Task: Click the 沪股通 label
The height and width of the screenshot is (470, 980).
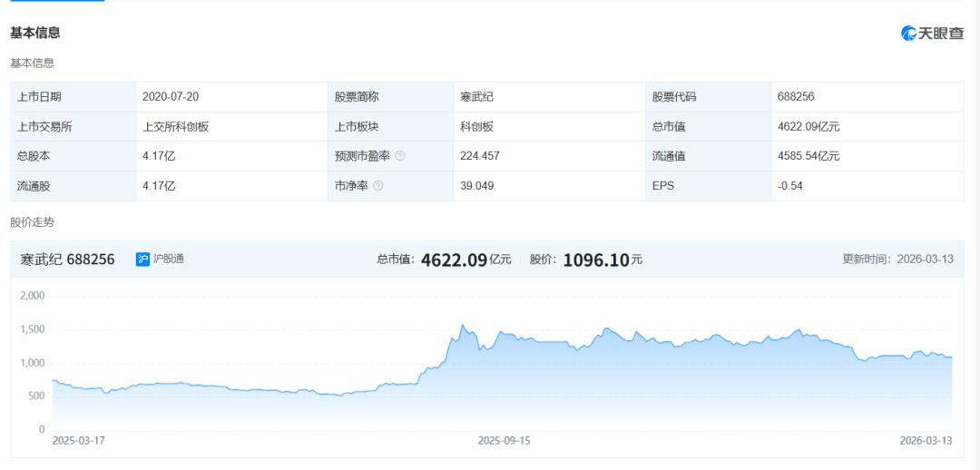Action: point(168,259)
